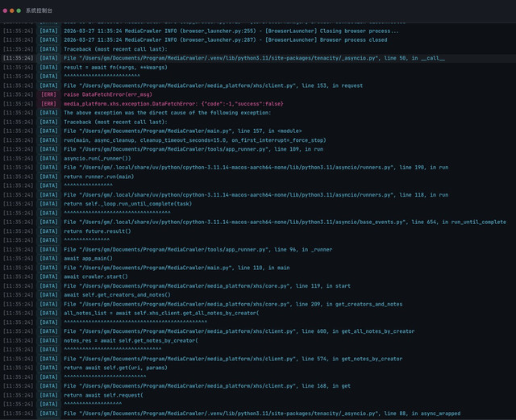Click 'await self.get_creators_and_notes()' line

pyautogui.click(x=117, y=295)
